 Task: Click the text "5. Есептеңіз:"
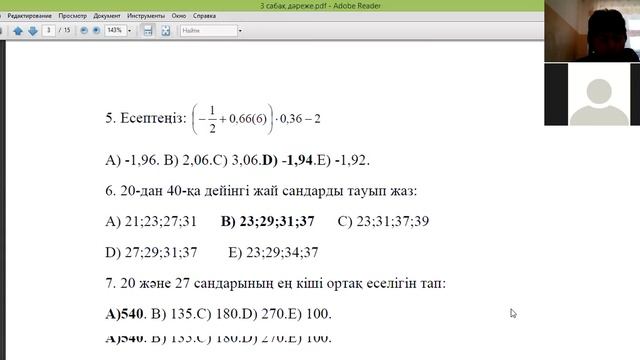[x=146, y=118]
